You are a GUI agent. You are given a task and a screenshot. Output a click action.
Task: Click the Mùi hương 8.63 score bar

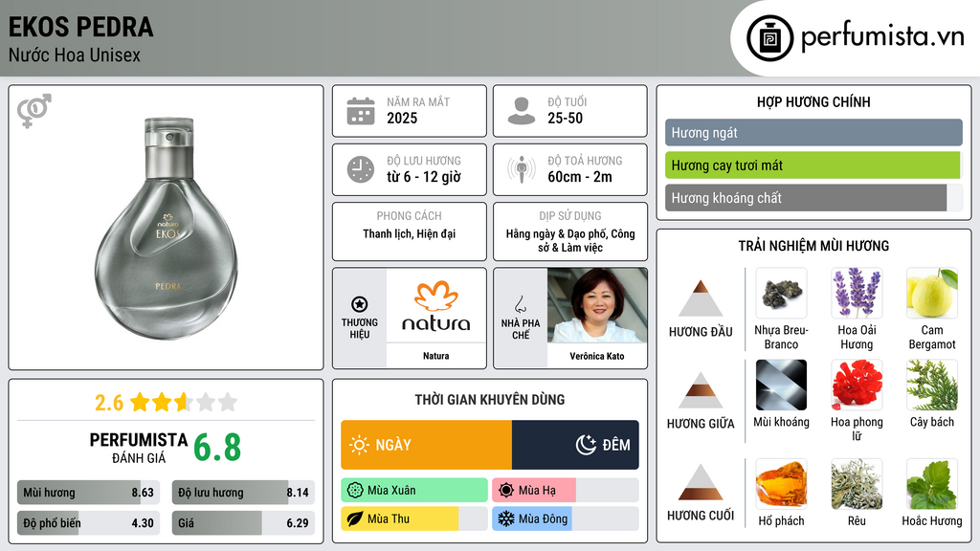89,493
